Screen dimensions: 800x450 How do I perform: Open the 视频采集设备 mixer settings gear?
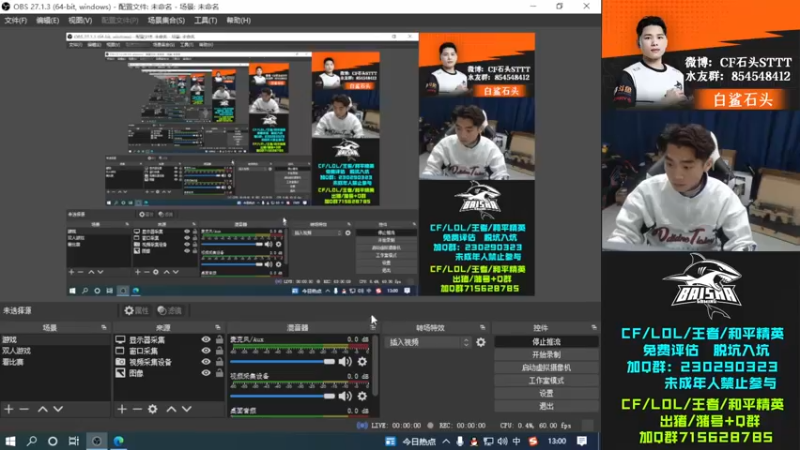coord(362,396)
